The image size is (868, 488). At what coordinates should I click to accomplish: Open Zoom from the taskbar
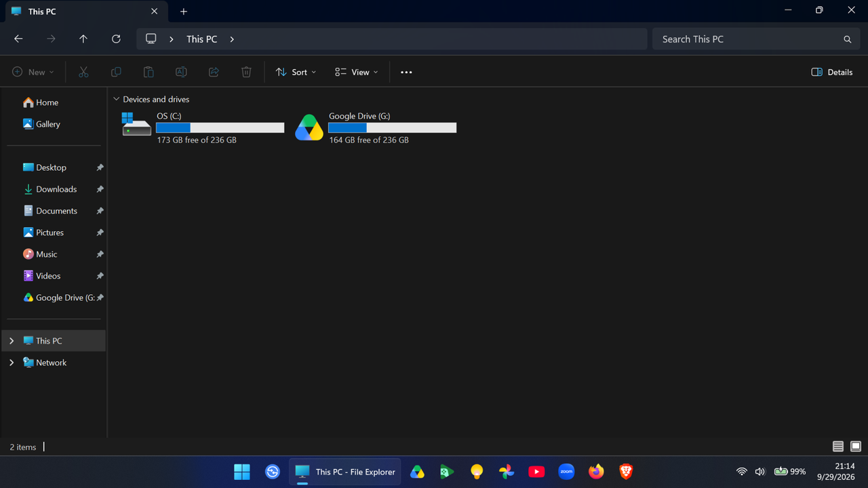[x=566, y=472]
